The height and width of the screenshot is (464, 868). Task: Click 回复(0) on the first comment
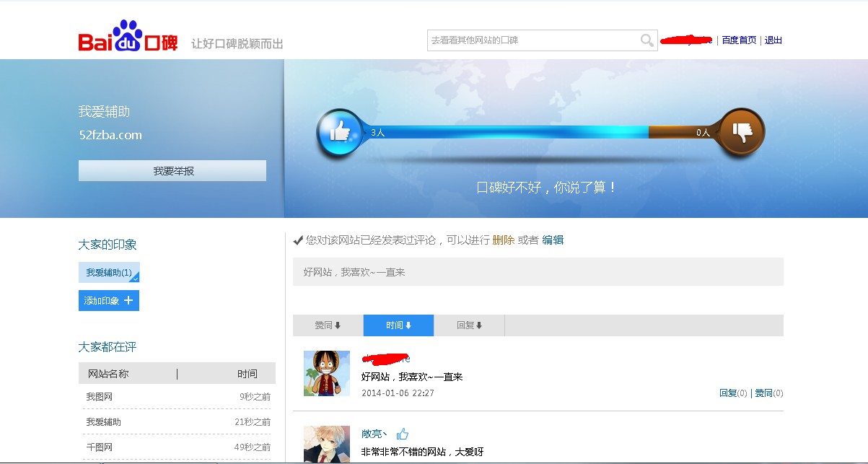click(733, 393)
